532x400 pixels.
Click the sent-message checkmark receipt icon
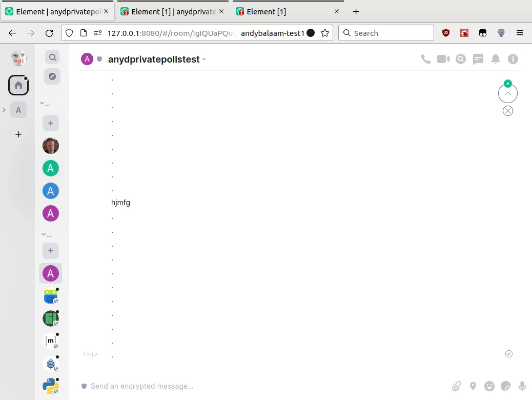point(508,354)
